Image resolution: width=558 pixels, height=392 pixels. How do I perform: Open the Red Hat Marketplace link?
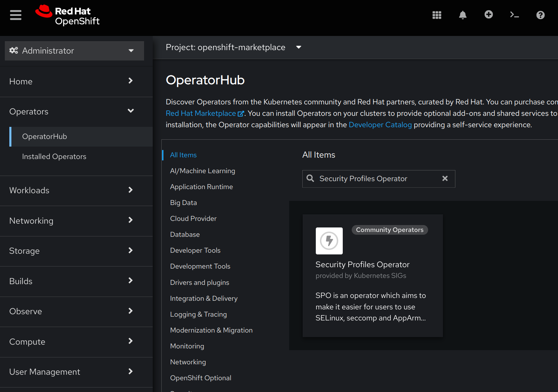[201, 113]
